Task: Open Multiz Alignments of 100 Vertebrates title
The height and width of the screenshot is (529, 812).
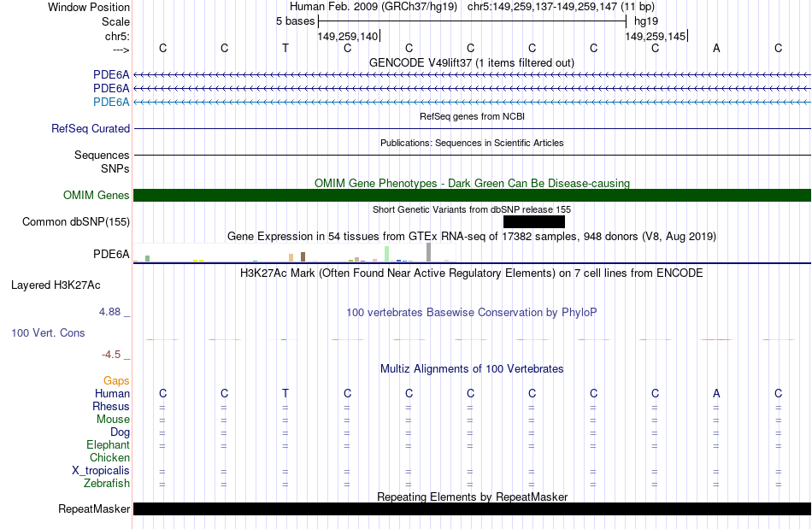Action: coord(472,369)
